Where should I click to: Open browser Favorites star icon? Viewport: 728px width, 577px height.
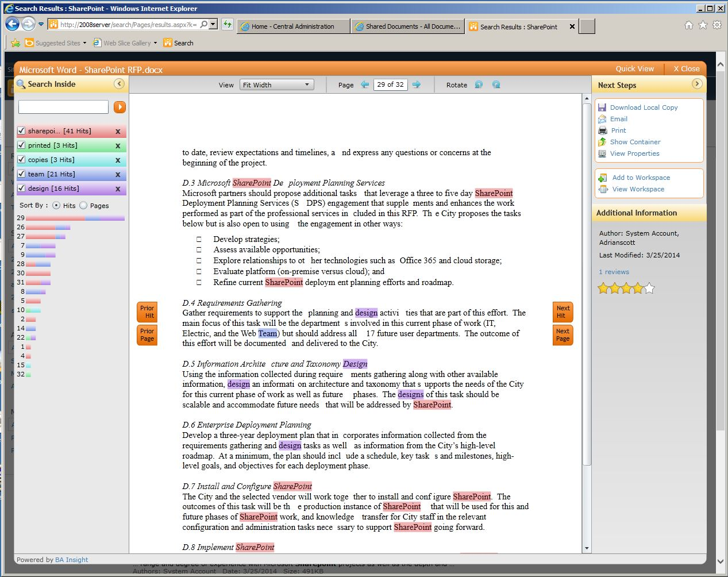(703, 25)
